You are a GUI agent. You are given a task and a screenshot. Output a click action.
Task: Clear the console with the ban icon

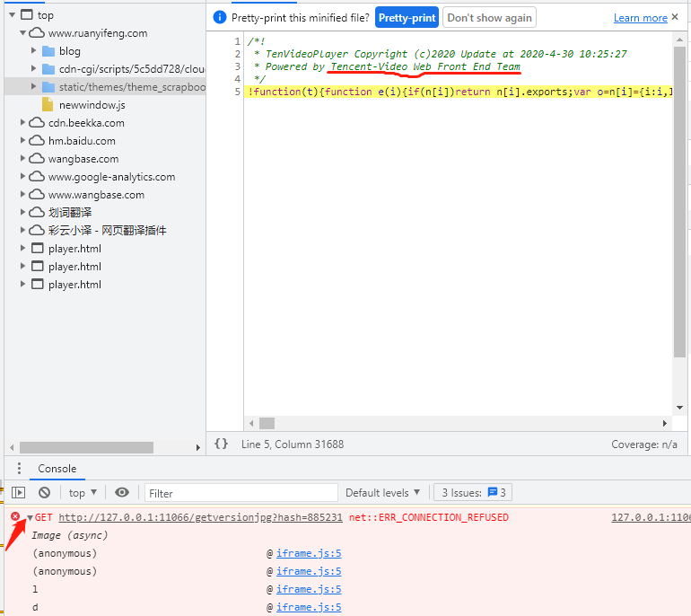pos(44,493)
